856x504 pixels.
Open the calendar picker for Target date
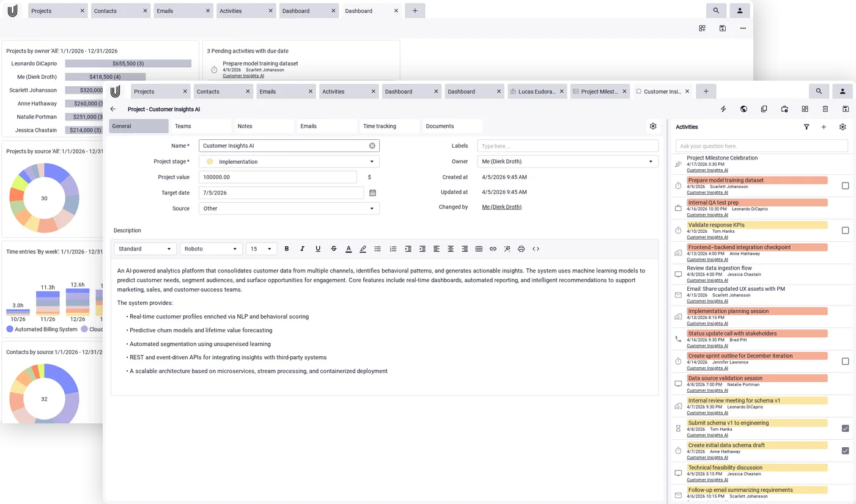click(372, 192)
